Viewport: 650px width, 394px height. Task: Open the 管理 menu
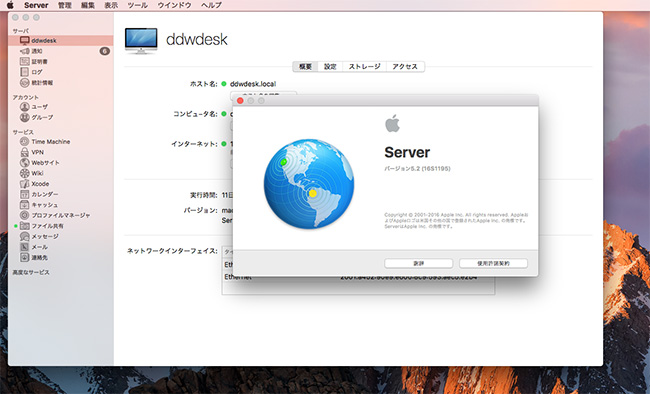click(x=65, y=5)
